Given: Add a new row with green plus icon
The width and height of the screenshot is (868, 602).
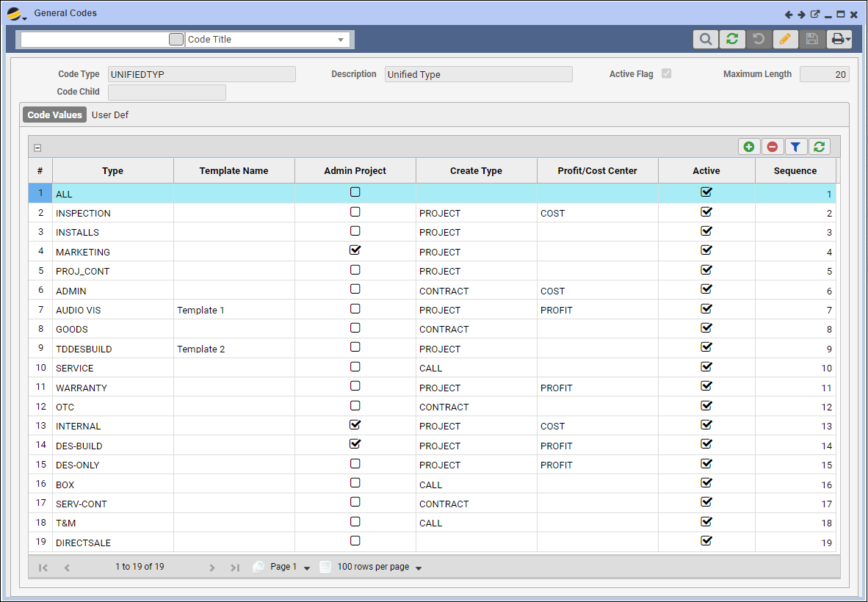Looking at the screenshot, I should click(748, 147).
